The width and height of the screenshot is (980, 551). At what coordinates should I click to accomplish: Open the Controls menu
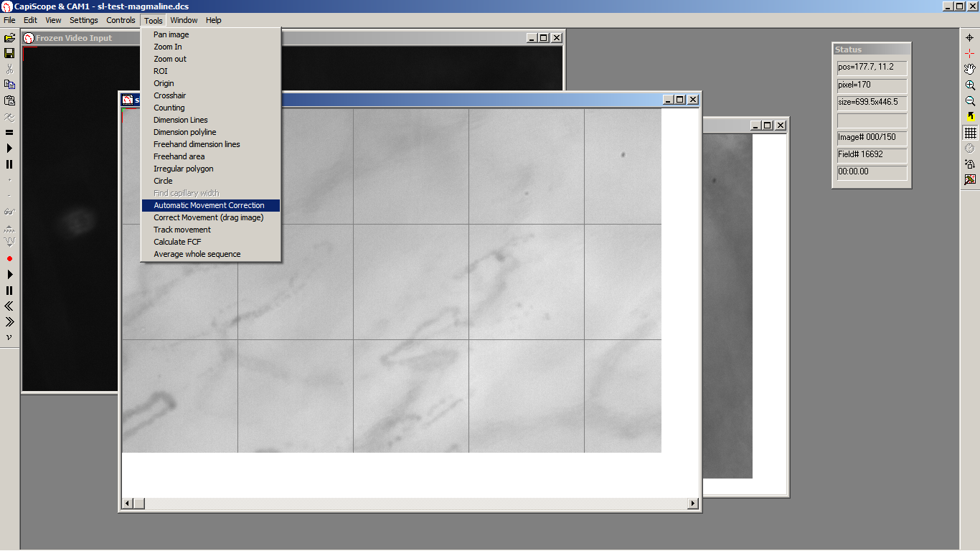tap(121, 20)
